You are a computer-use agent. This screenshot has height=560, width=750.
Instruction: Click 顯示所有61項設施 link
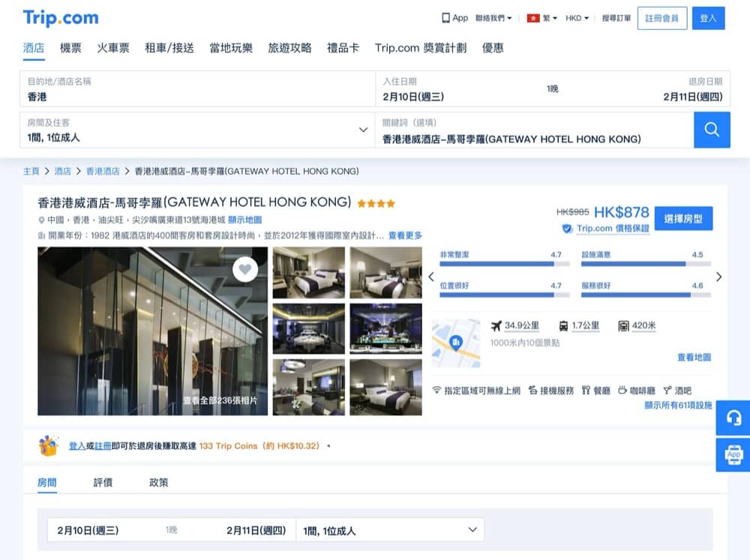[x=678, y=405]
